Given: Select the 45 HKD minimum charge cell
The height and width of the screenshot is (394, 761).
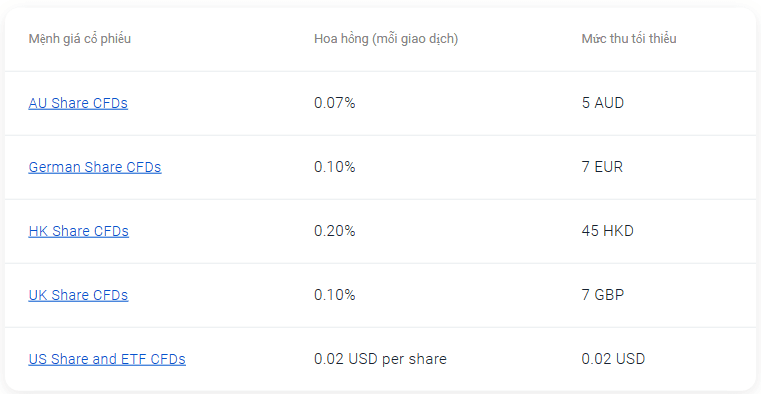Looking at the screenshot, I should (x=608, y=231).
